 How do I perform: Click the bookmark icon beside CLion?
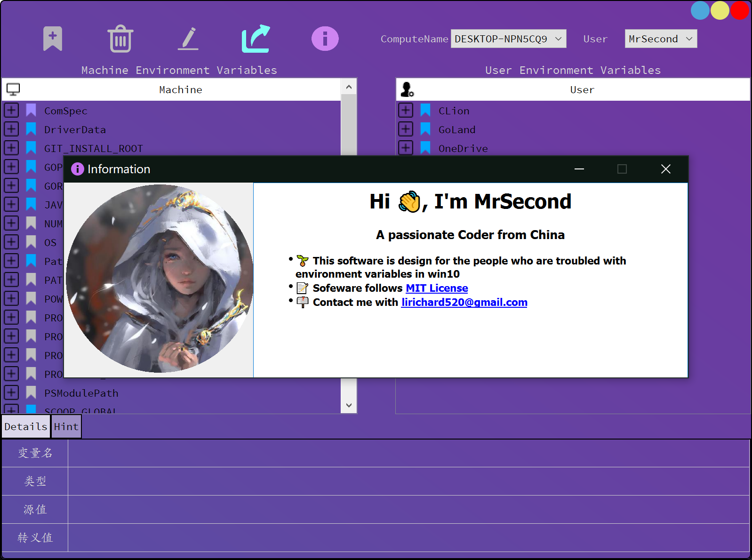pyautogui.click(x=425, y=110)
